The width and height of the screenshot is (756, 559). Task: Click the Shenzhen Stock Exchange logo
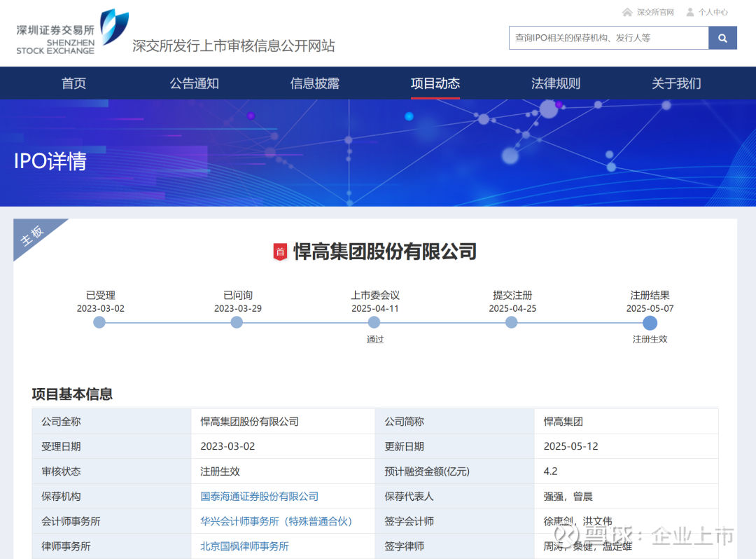tap(72, 34)
